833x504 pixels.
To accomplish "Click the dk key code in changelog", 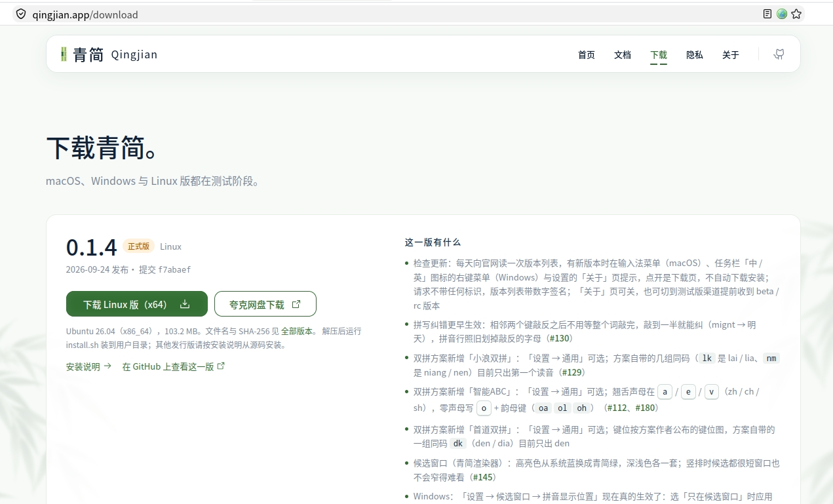I will (x=458, y=443).
